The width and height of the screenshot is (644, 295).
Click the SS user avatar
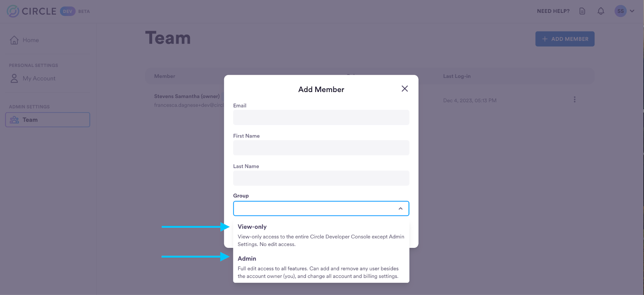pyautogui.click(x=621, y=11)
